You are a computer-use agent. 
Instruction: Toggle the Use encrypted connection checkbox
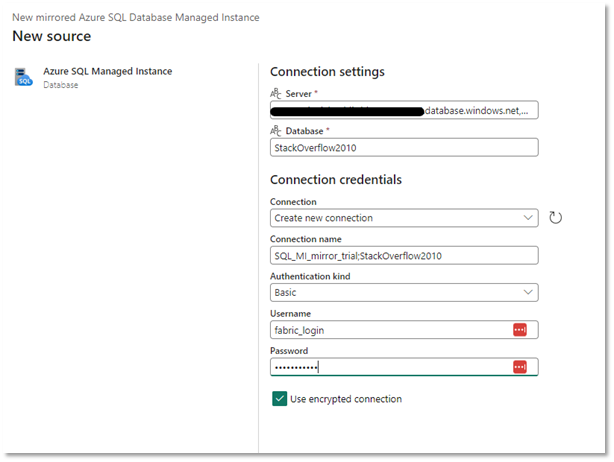[279, 399]
